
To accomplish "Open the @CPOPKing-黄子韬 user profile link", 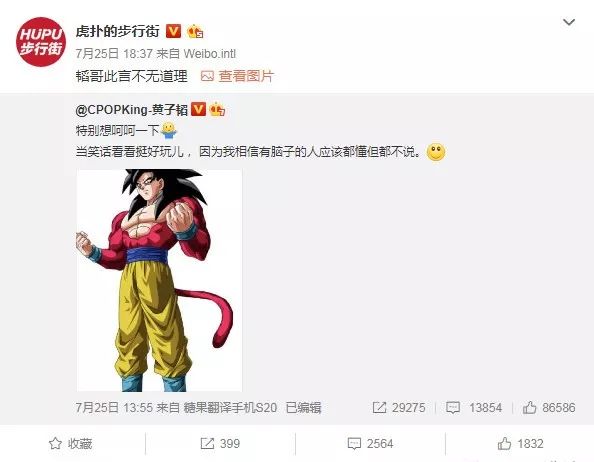I will tap(132, 110).
